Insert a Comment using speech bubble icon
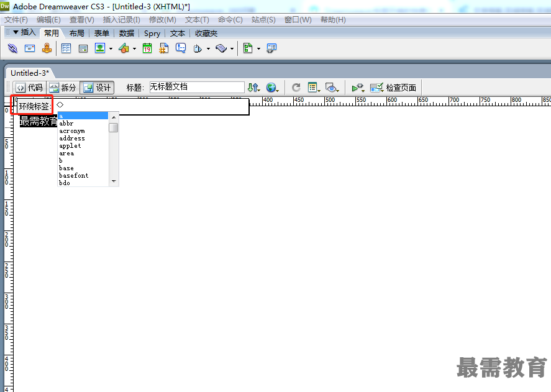This screenshot has width=551, height=392. [x=181, y=48]
